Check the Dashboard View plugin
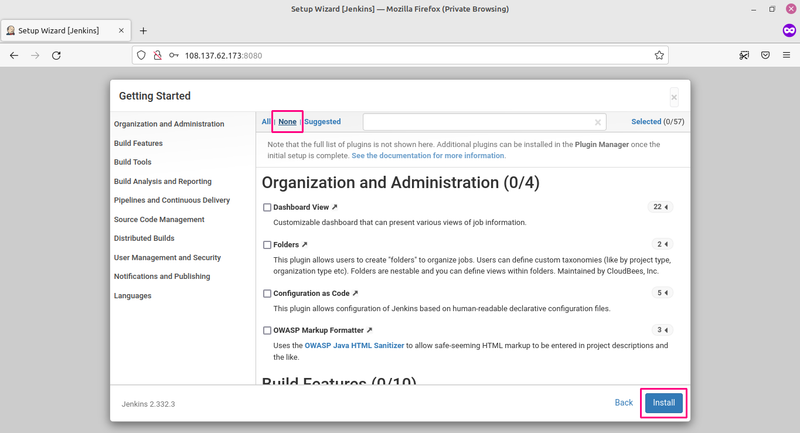 coord(267,207)
